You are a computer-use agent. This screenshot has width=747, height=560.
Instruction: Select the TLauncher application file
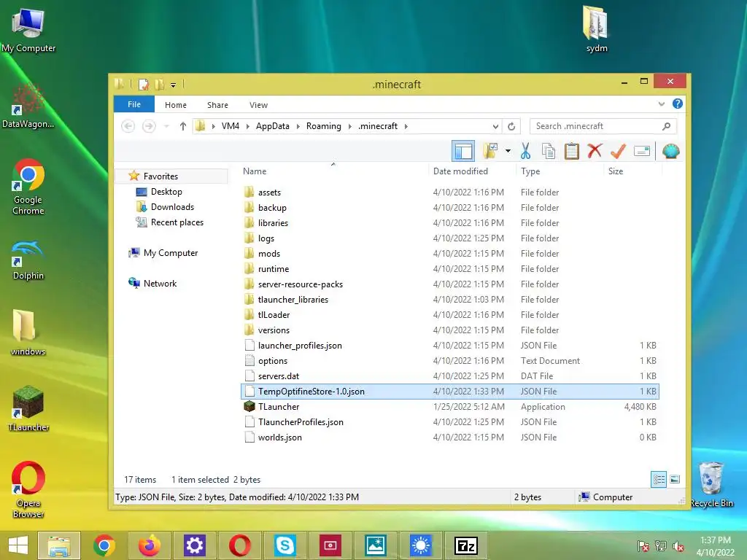pyautogui.click(x=449, y=407)
